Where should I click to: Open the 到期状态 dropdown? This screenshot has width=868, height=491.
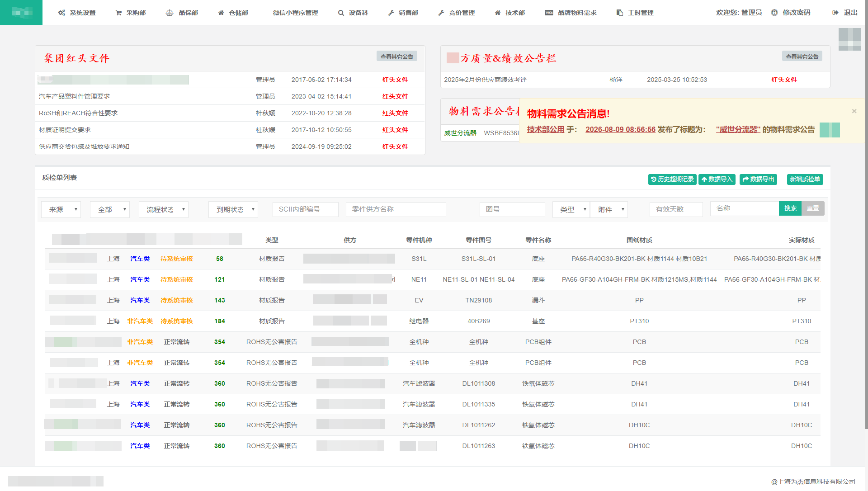233,209
